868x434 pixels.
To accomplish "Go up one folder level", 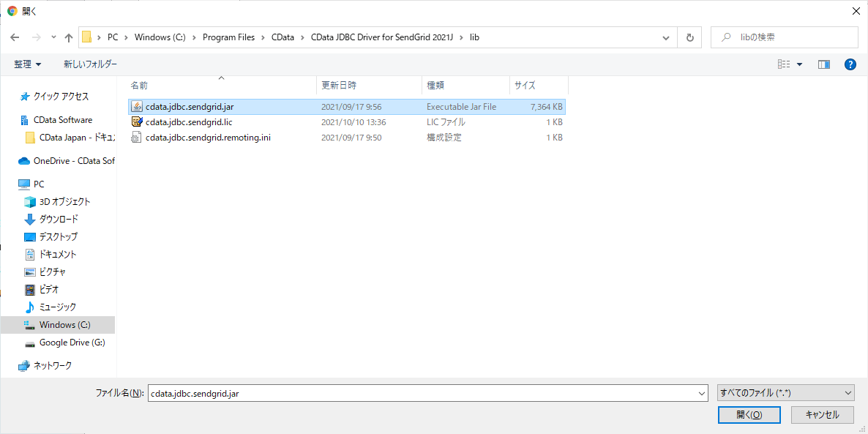I will pyautogui.click(x=69, y=37).
